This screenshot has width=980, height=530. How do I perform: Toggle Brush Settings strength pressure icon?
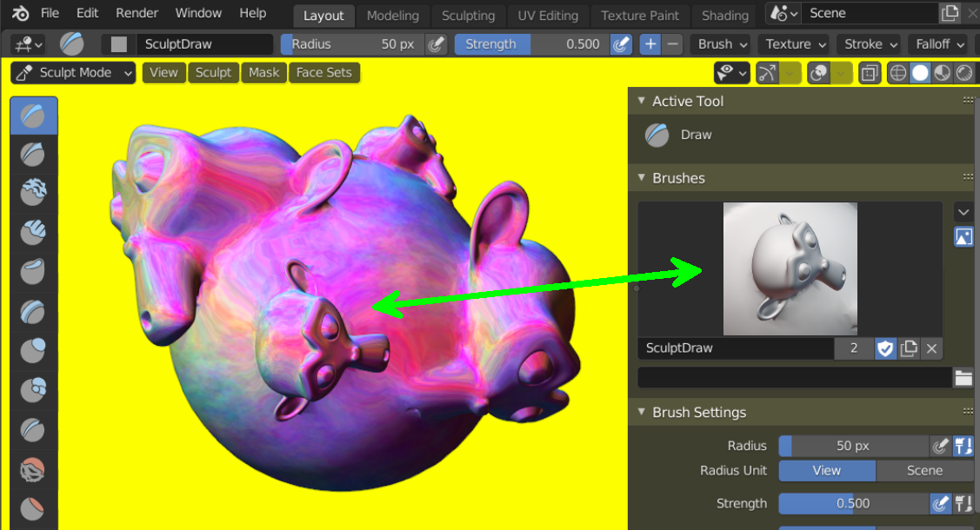[940, 504]
